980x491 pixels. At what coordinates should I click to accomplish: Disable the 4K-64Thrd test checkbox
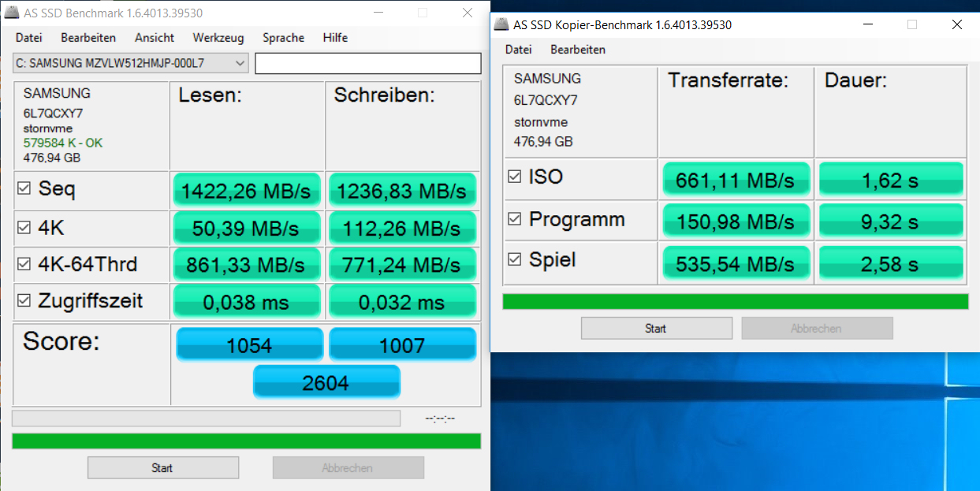point(24,265)
